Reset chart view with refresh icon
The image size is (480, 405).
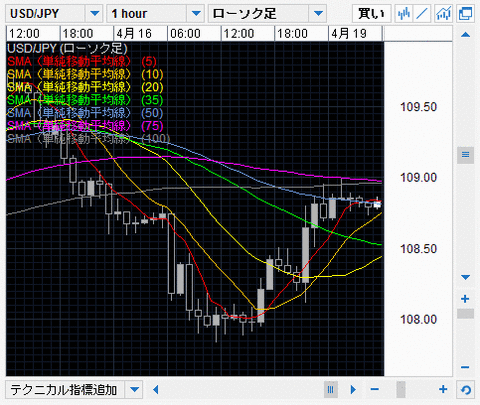465,389
